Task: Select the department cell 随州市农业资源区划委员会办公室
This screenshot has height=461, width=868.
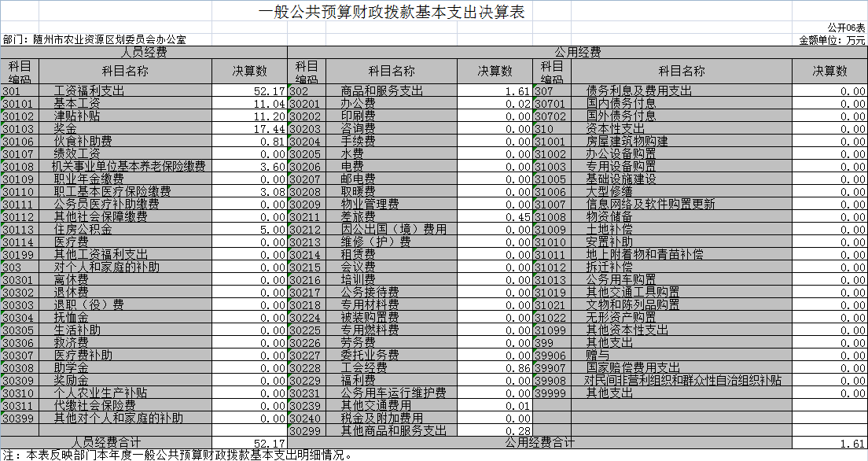Action: click(94, 39)
